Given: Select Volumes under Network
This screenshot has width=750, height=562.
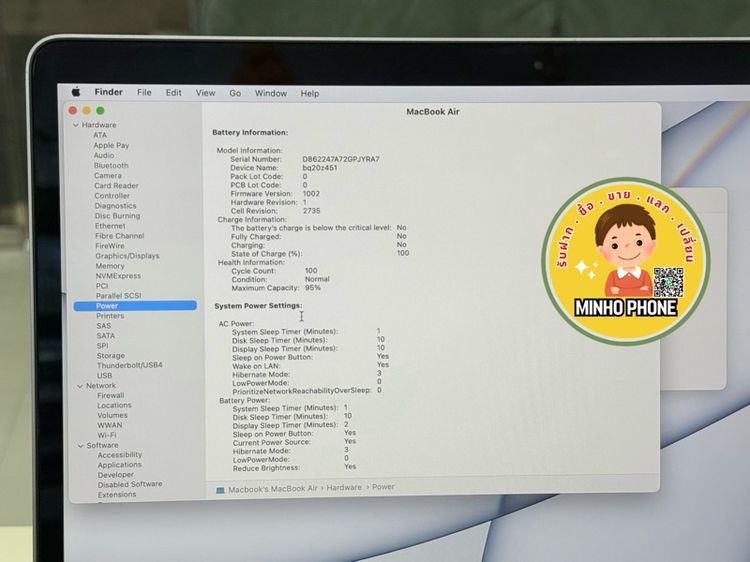Looking at the screenshot, I should (x=112, y=416).
